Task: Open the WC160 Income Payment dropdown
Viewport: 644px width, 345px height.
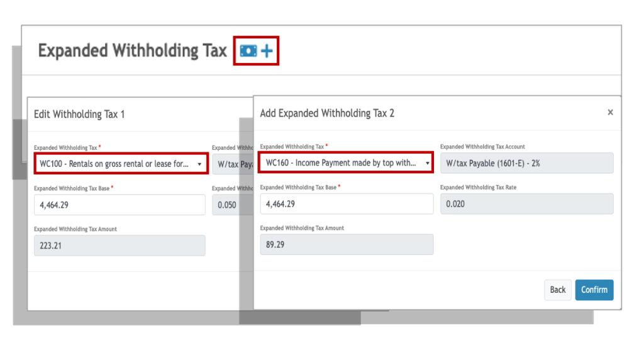Action: click(x=346, y=163)
